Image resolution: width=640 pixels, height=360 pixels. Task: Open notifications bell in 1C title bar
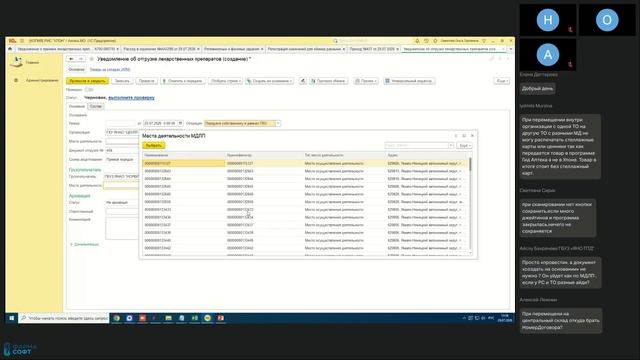pyautogui.click(x=417, y=41)
